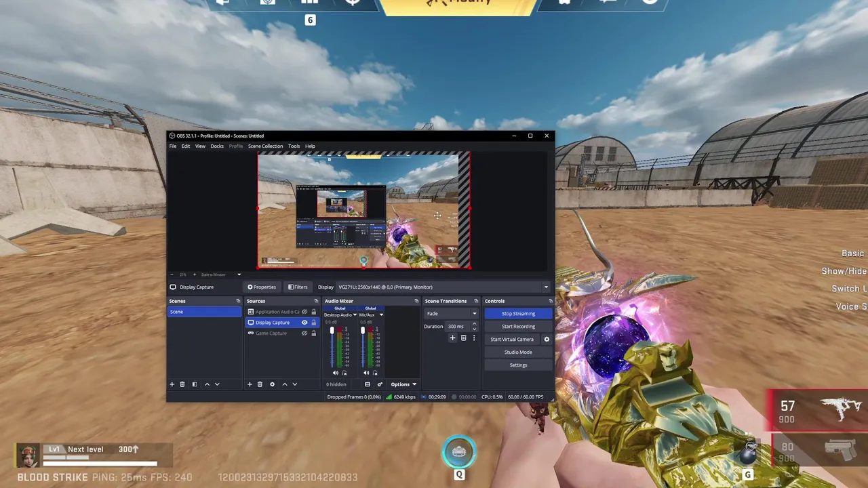Open source properties gear in the Sources panel
This screenshot has width=868, height=488.
pyautogui.click(x=272, y=384)
